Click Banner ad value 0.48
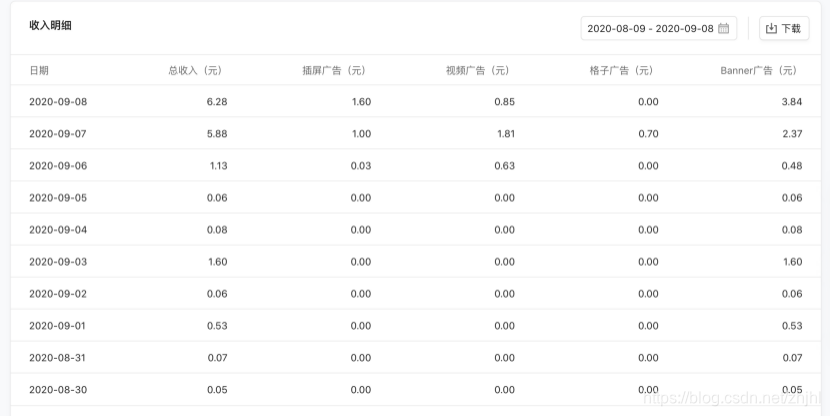Viewport: 830px width, 416px height. [x=792, y=166]
